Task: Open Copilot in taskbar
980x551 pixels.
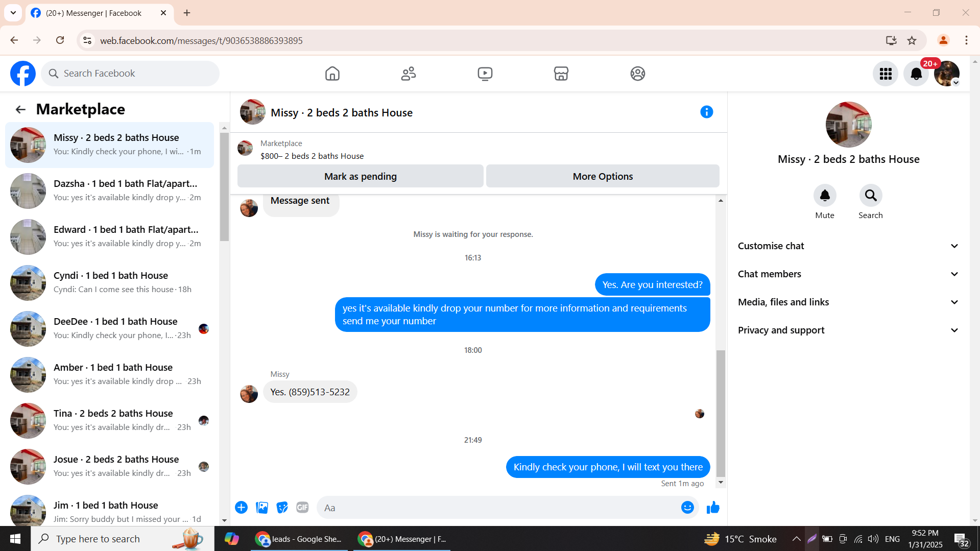Action: pos(231,539)
